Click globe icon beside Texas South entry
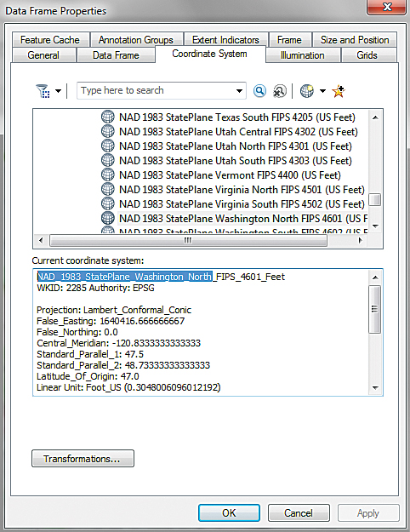 108,117
